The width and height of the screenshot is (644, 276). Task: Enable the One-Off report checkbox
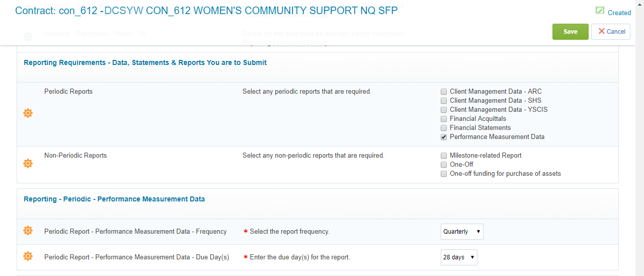tap(444, 165)
